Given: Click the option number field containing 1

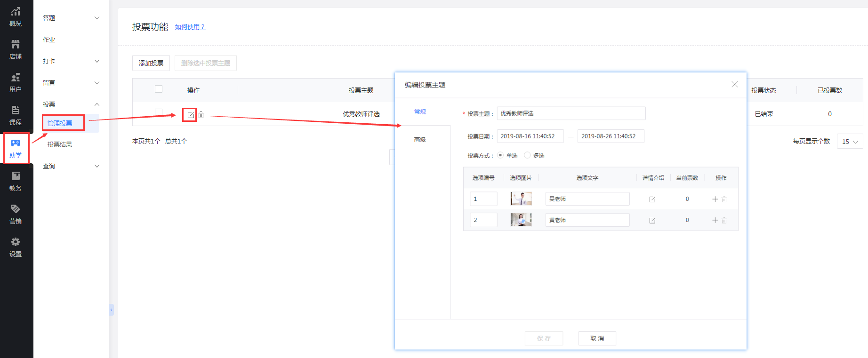Looking at the screenshot, I should coord(483,199).
